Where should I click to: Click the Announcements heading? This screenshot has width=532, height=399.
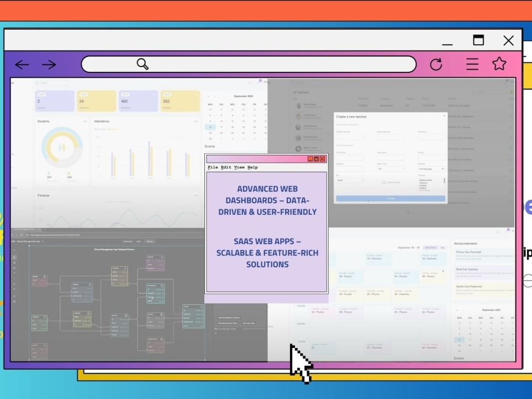point(465,244)
